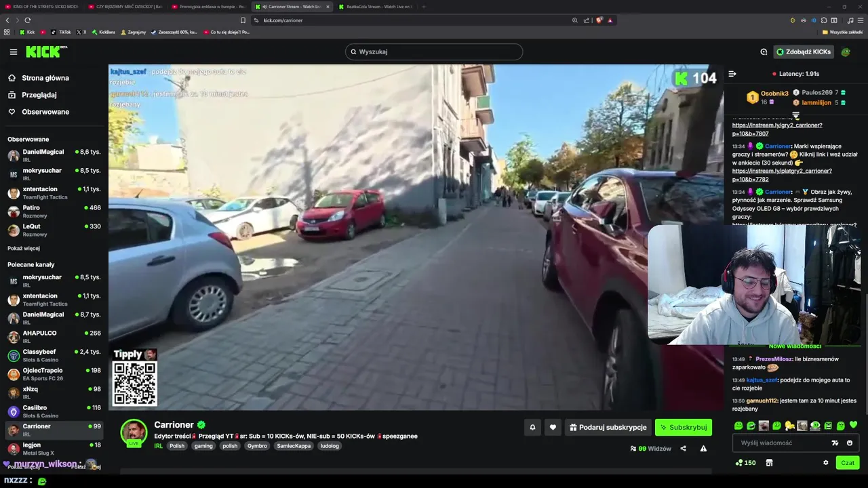Click Osobnik3 top gifter on leaderboard
868x488 pixels.
[x=768, y=98]
